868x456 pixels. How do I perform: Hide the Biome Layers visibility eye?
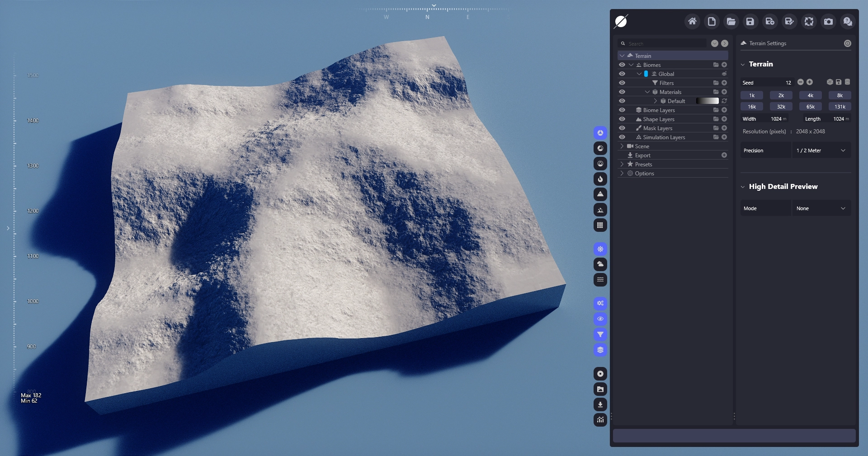coord(622,110)
